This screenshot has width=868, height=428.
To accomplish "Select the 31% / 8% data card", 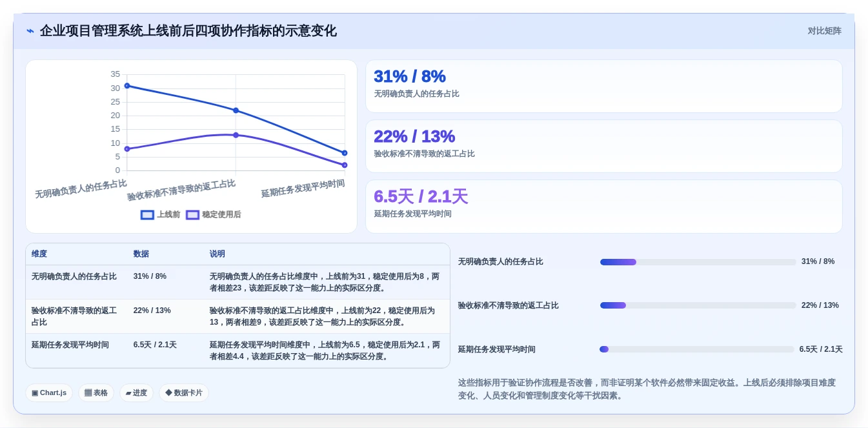I will click(x=603, y=86).
